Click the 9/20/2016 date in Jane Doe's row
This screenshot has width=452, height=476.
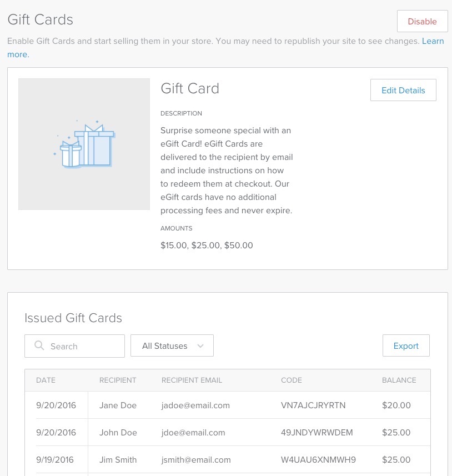tap(56, 405)
